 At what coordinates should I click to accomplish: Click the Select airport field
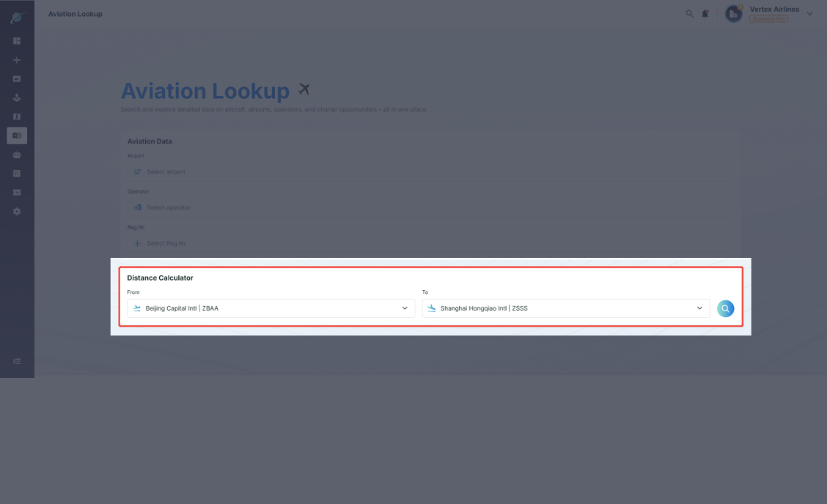click(x=430, y=172)
